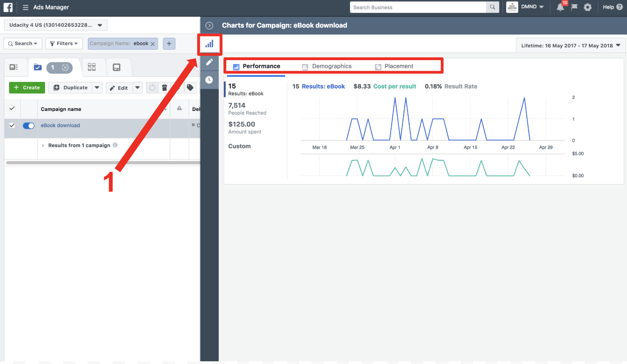This screenshot has width=627, height=364.
Task: Click the tag label icon
Action: (190, 88)
